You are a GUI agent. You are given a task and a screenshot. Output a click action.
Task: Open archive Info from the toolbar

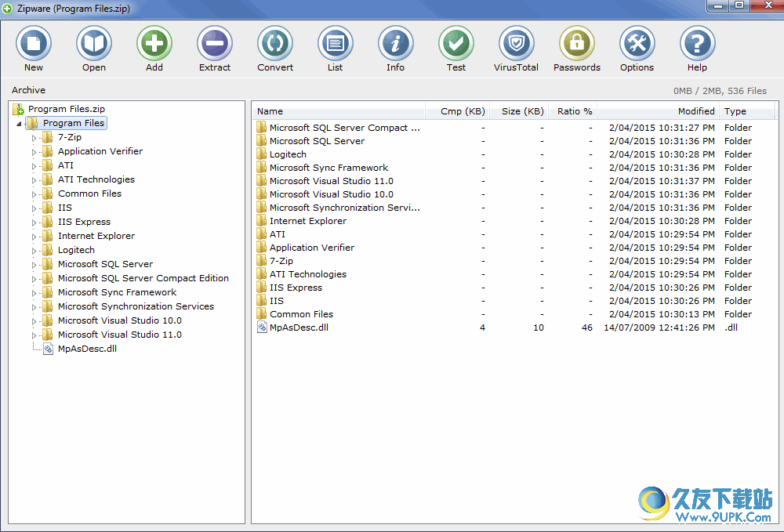(395, 43)
